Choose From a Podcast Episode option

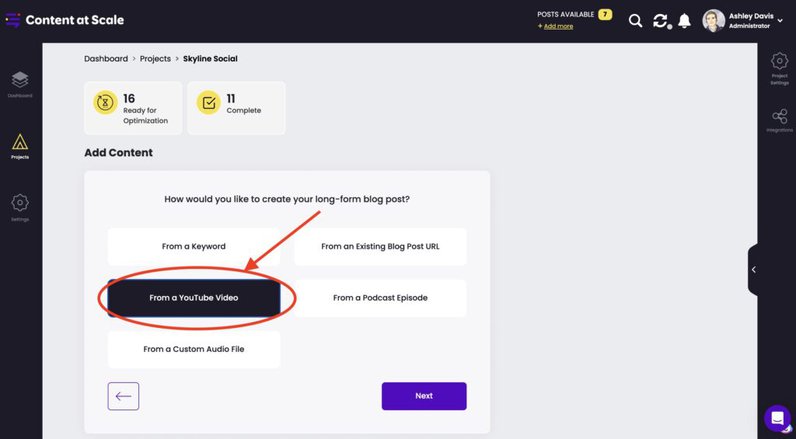[x=380, y=298]
